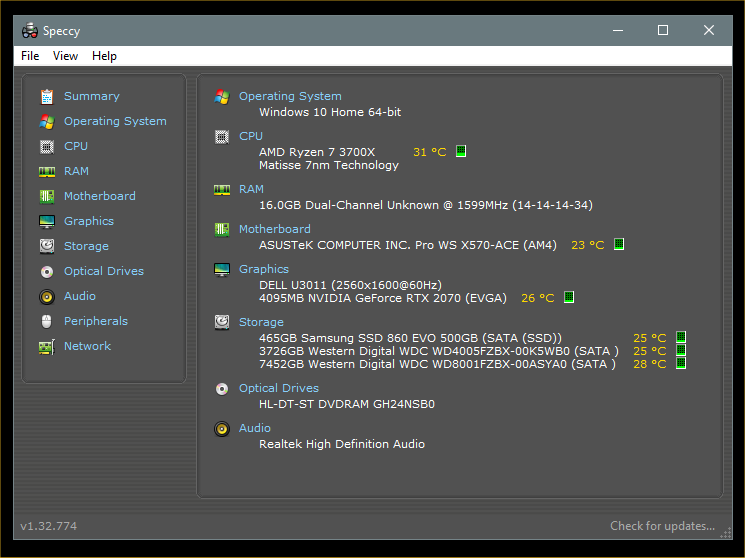Screen dimensions: 745x558
Task: Click the CPU chip icon in main panel
Action: pyautogui.click(x=222, y=137)
